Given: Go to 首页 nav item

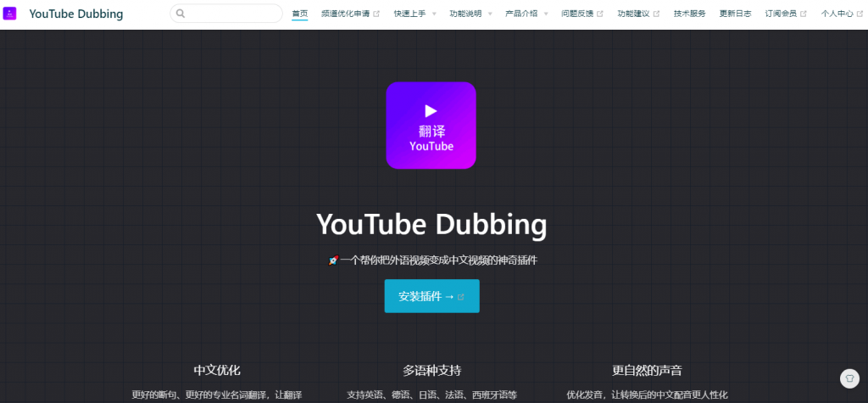Looking at the screenshot, I should 299,14.
